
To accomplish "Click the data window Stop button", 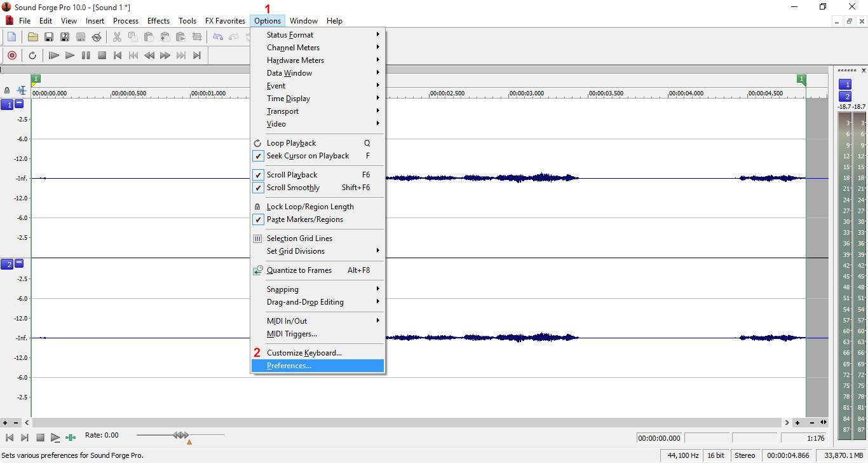I will click(x=40, y=438).
